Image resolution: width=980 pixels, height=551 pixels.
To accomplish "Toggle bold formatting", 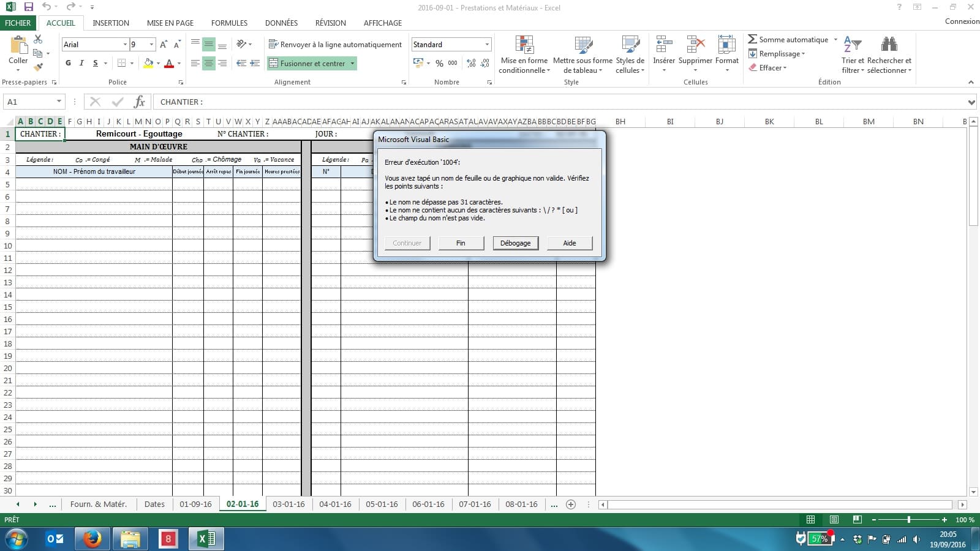I will 68,63.
